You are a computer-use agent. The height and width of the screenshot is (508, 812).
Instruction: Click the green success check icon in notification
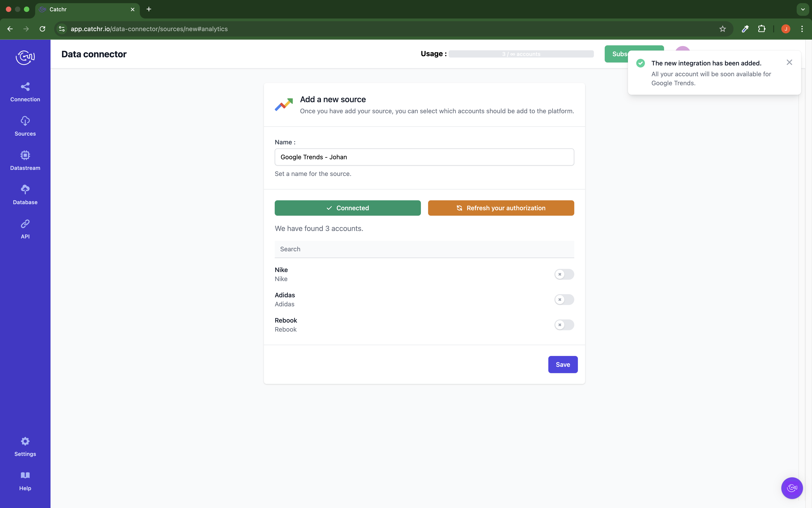640,63
